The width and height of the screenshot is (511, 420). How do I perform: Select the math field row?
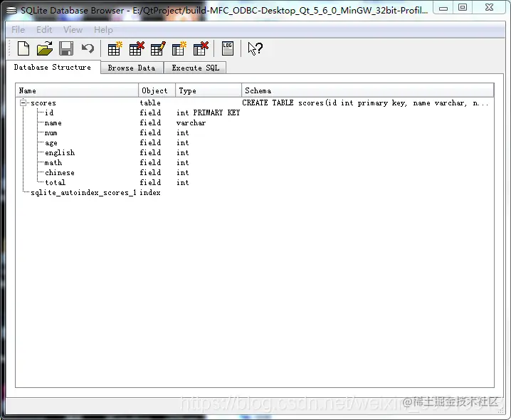[x=255, y=162]
